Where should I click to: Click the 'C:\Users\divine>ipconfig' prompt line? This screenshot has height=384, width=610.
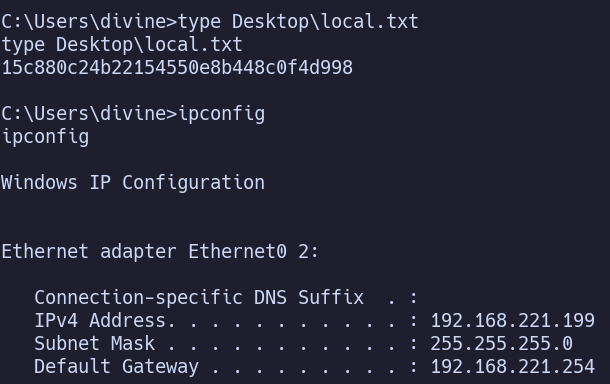pyautogui.click(x=133, y=114)
